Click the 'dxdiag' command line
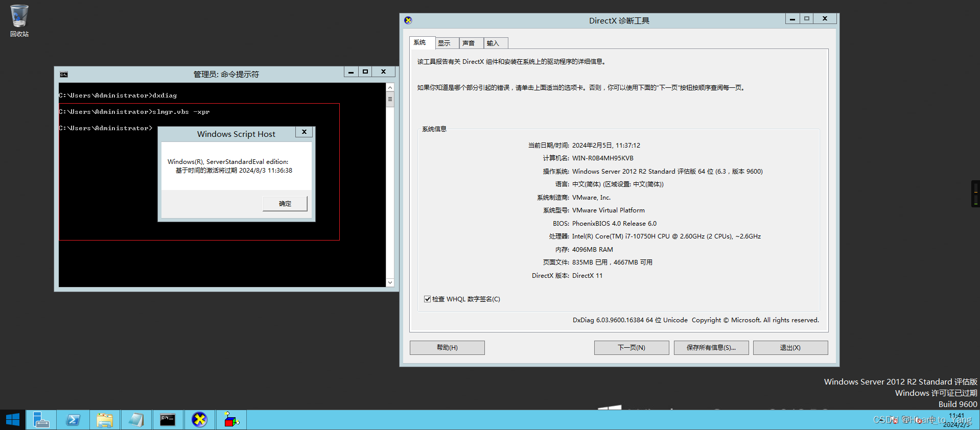 [x=165, y=95]
